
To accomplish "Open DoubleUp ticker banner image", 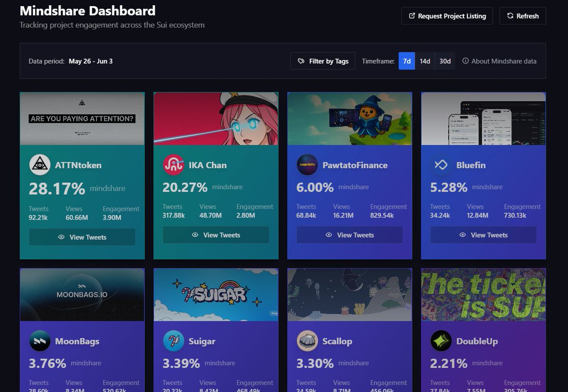I will point(483,295).
